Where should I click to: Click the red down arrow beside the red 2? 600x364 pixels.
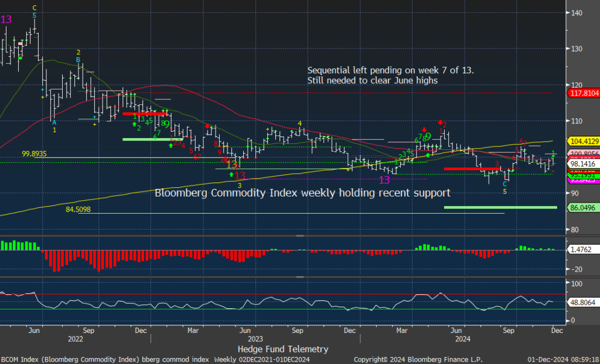441,122
